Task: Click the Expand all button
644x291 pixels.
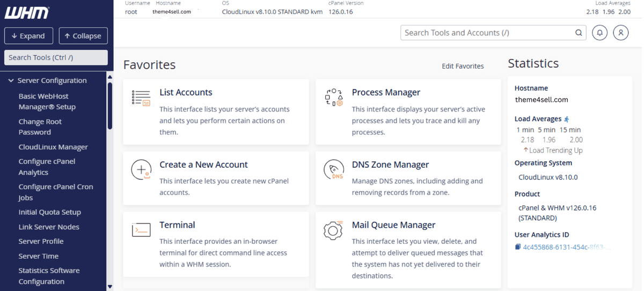Action: 28,36
